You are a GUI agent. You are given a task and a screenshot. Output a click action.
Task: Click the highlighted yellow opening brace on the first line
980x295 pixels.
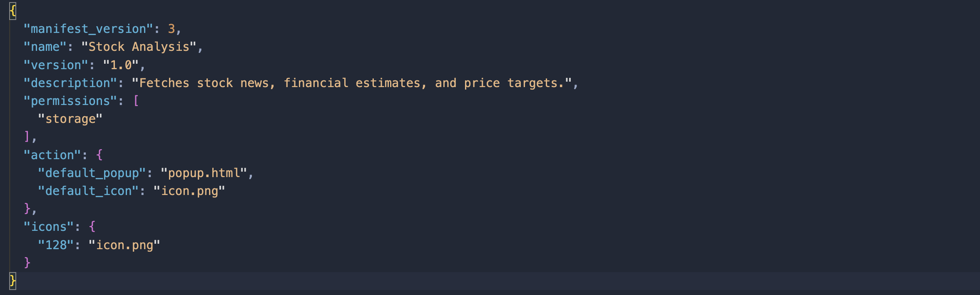pyautogui.click(x=13, y=11)
